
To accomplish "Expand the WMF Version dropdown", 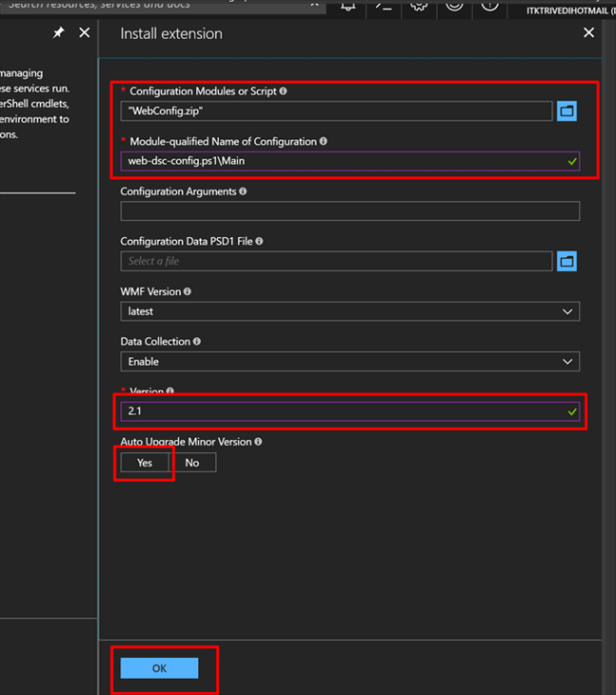I will 350,311.
